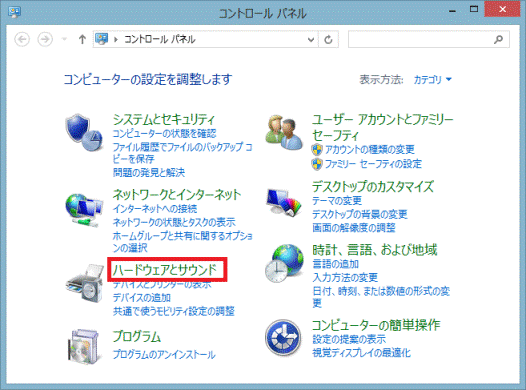Open 視覚ディスプレイの最適化 link

(x=362, y=353)
